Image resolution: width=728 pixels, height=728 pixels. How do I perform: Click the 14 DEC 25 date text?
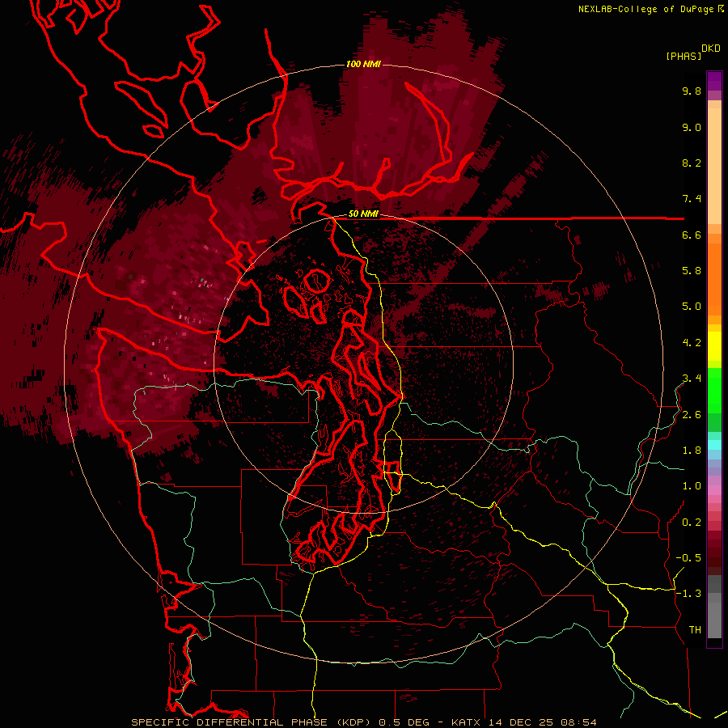point(521,722)
